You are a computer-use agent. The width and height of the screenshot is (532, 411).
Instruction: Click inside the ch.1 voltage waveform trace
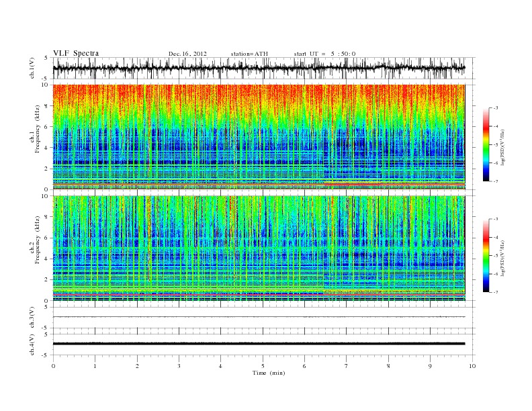coord(259,68)
